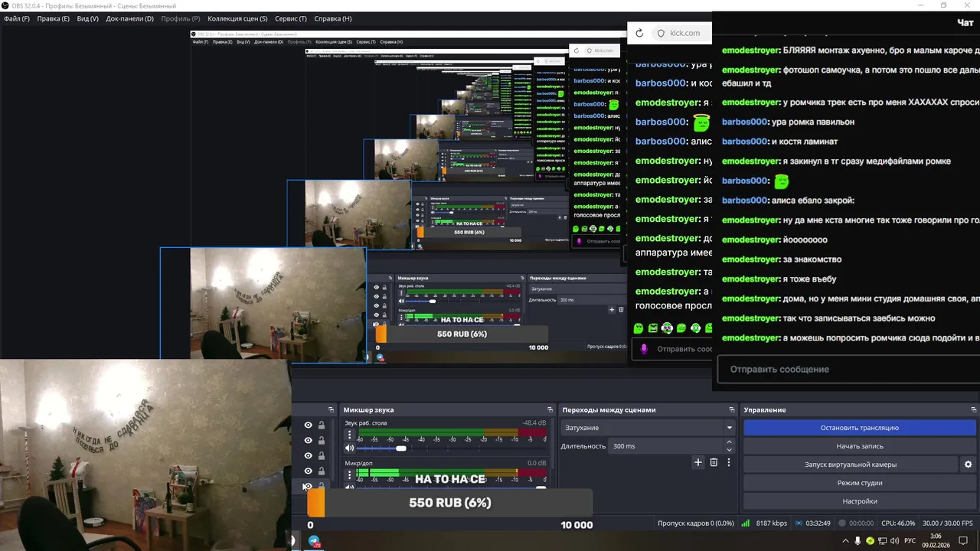Click the -48.4 dB level readout
Image resolution: width=980 pixels, height=551 pixels.
click(x=534, y=422)
